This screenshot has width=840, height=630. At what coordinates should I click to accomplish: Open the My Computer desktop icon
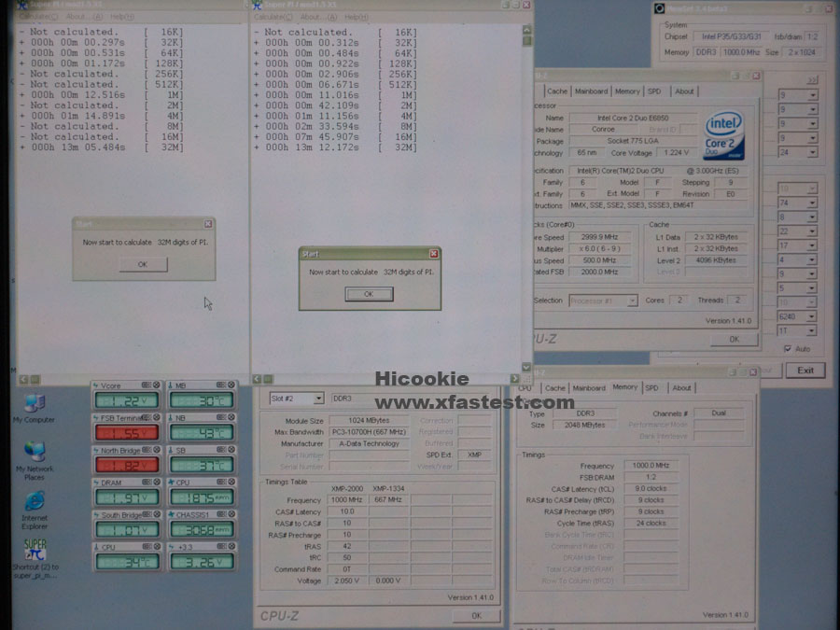pyautogui.click(x=35, y=407)
